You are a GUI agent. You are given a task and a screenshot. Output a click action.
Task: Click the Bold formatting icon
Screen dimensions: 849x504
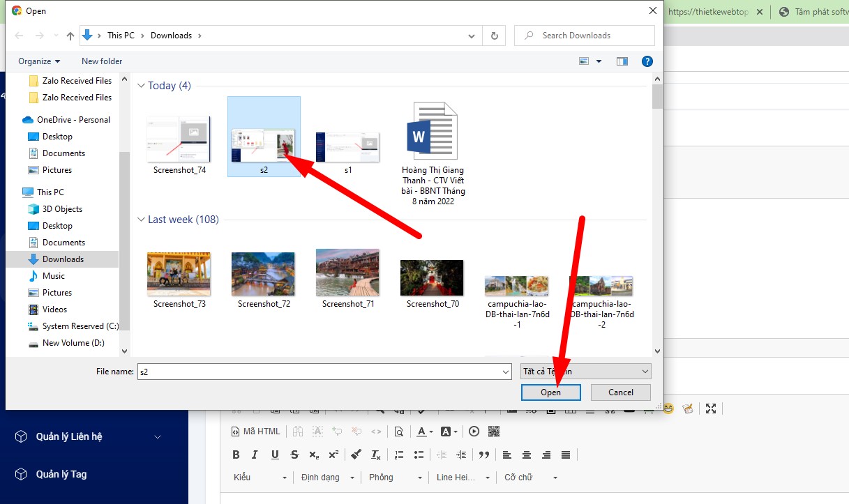pos(236,455)
